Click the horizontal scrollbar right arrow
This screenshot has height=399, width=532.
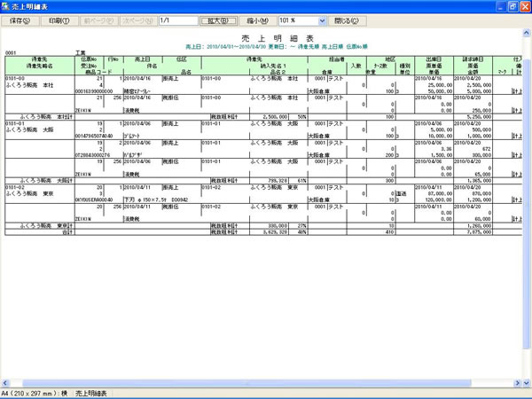pos(518,383)
